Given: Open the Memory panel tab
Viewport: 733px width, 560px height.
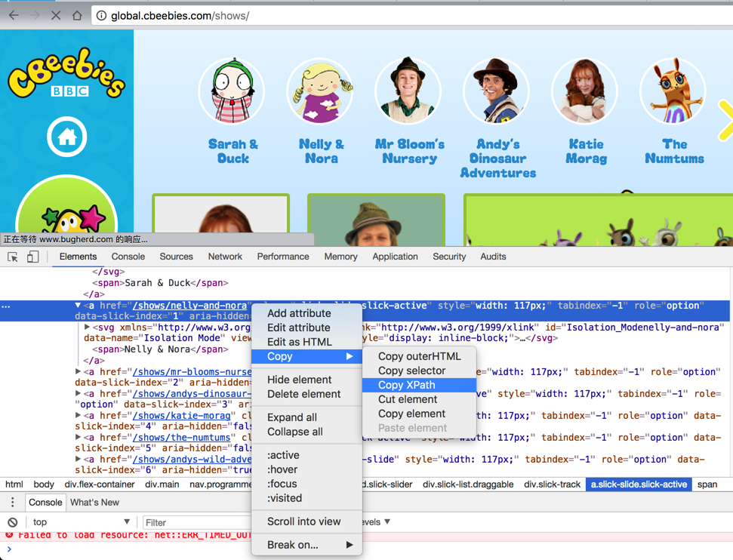Looking at the screenshot, I should coord(340,257).
